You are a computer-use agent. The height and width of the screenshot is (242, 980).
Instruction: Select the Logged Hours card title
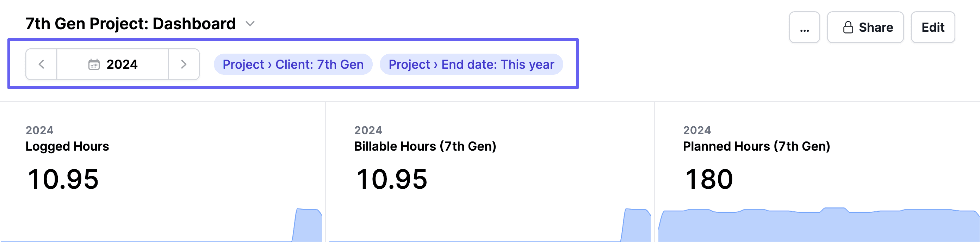(67, 146)
